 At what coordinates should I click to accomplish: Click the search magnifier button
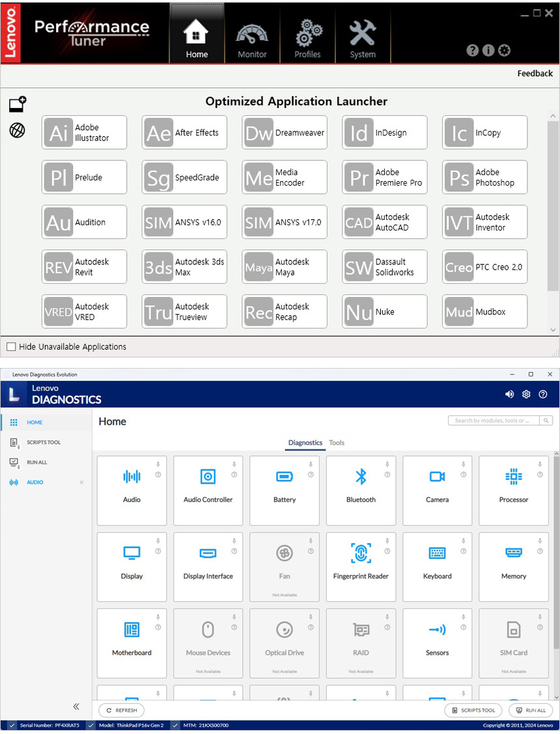[546, 420]
